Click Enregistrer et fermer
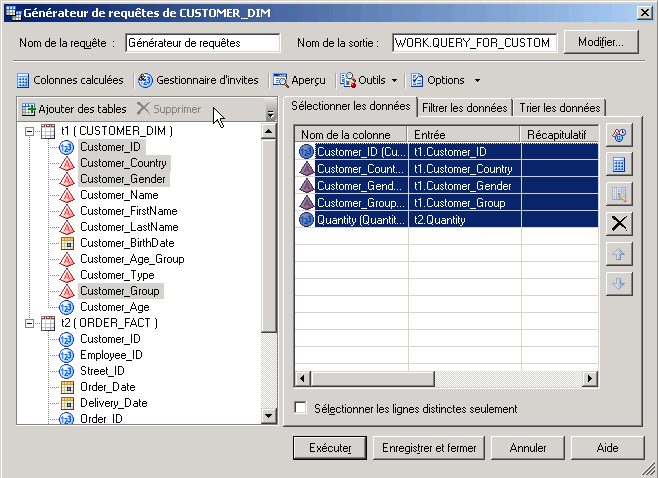This screenshot has height=478, width=658. [x=429, y=448]
